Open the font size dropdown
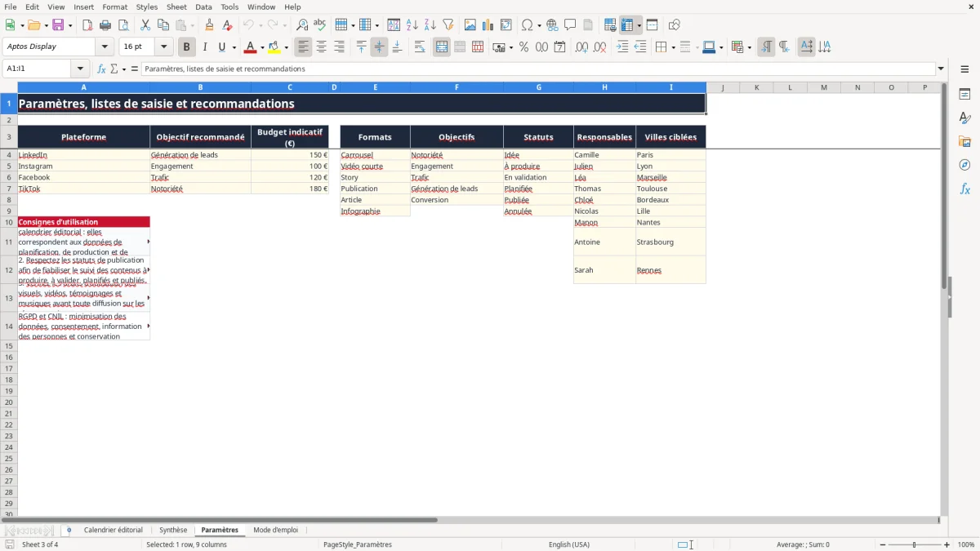The image size is (980, 551). click(x=163, y=47)
